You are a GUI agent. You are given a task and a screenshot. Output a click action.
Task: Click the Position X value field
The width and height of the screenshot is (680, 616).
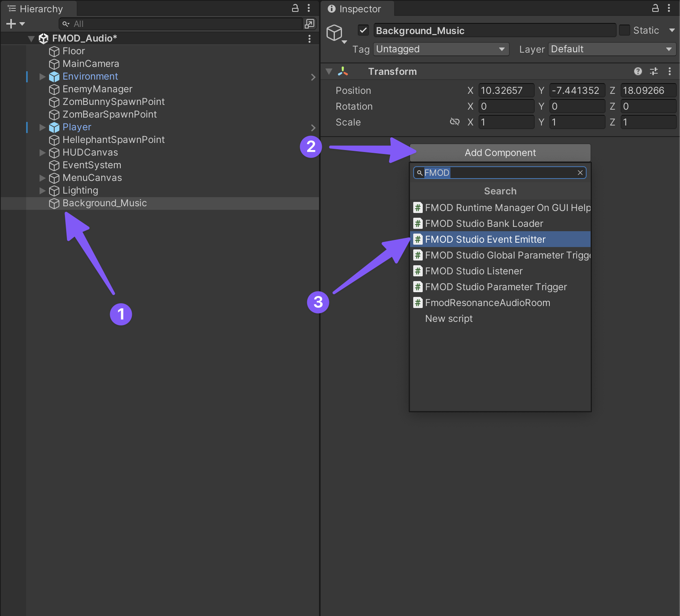pyautogui.click(x=506, y=91)
